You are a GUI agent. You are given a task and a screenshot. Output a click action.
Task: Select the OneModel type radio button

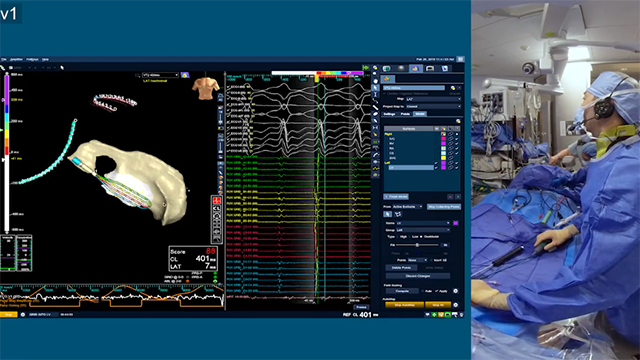[422, 237]
